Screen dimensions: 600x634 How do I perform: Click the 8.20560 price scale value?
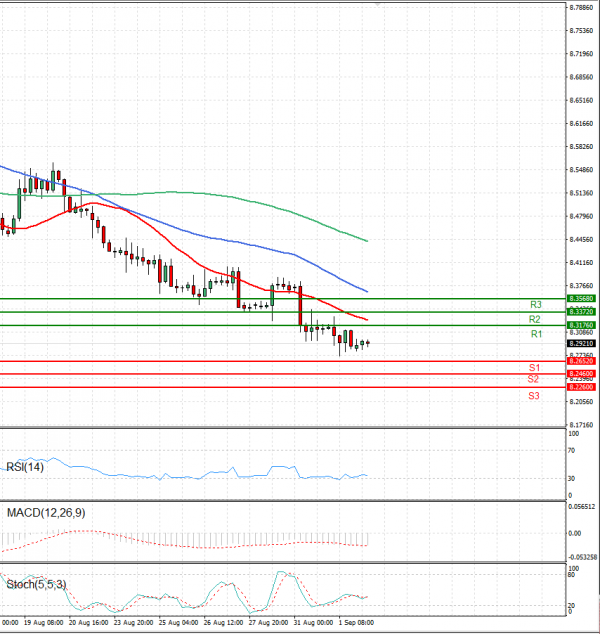click(x=581, y=402)
